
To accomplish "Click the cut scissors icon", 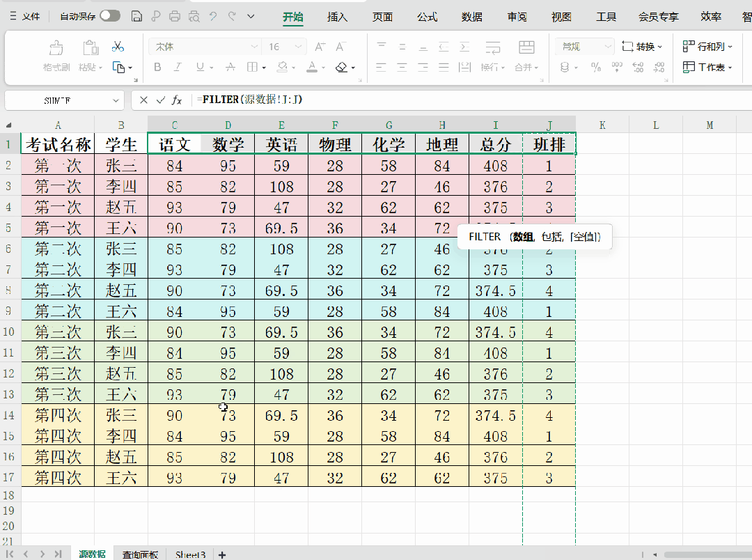I will click(118, 47).
